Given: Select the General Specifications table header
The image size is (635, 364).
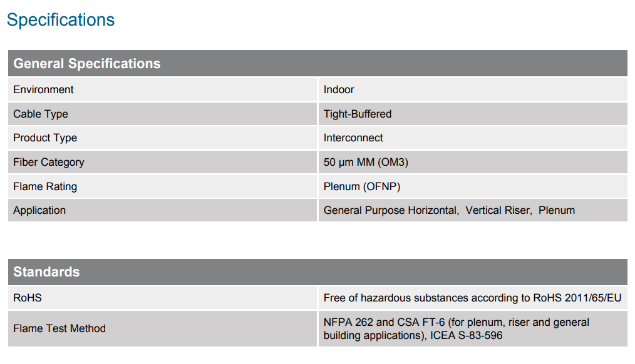Looking at the screenshot, I should click(x=87, y=64).
